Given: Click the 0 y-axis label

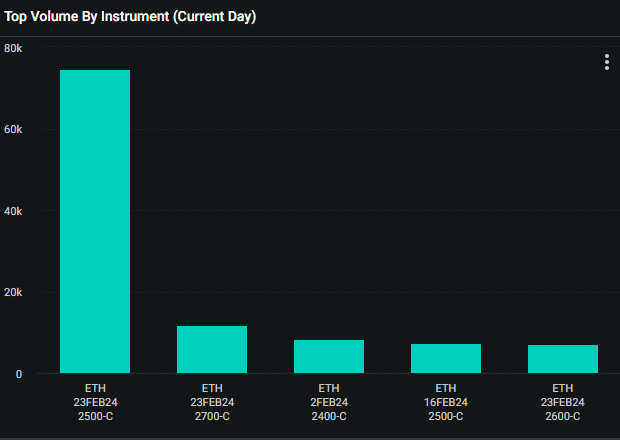Looking at the screenshot, I should 18,375.
